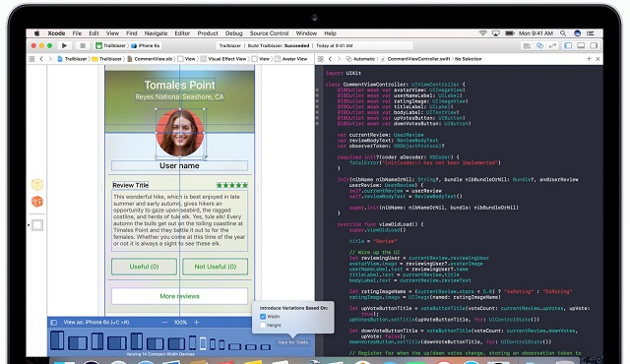This screenshot has width=630, height=364.
Task: Click the AirPlay display icon
Action: [x=496, y=33]
